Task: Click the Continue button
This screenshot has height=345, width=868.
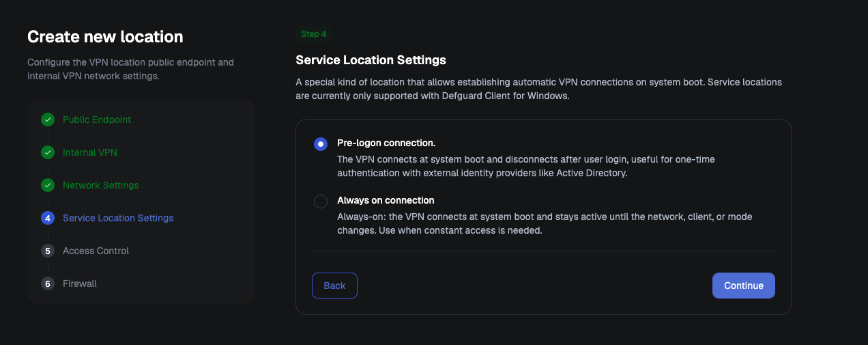Action: pos(744,286)
